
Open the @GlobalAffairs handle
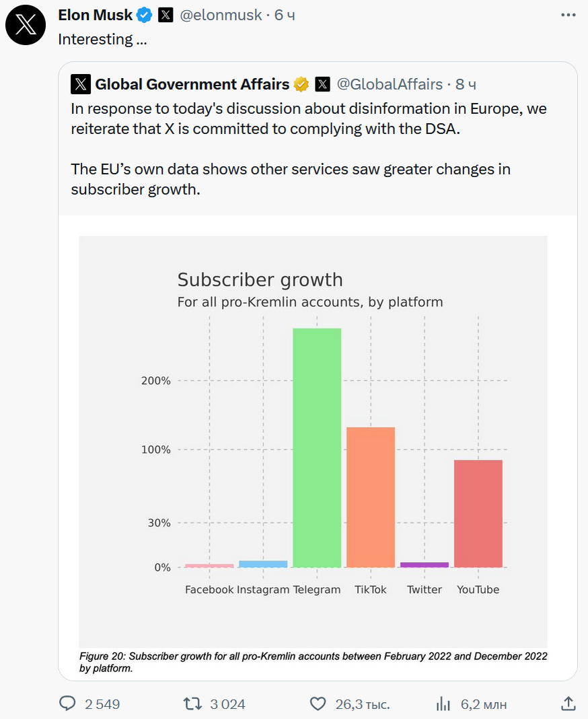[x=390, y=84]
